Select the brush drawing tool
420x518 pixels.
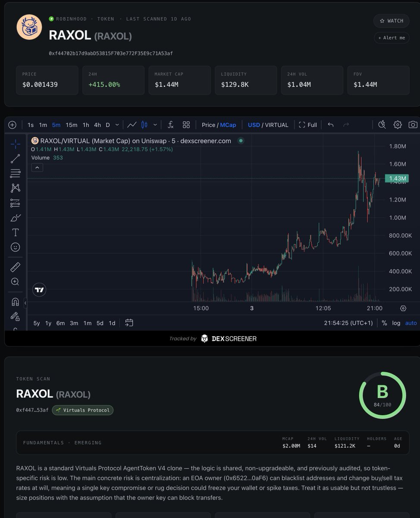point(15,218)
